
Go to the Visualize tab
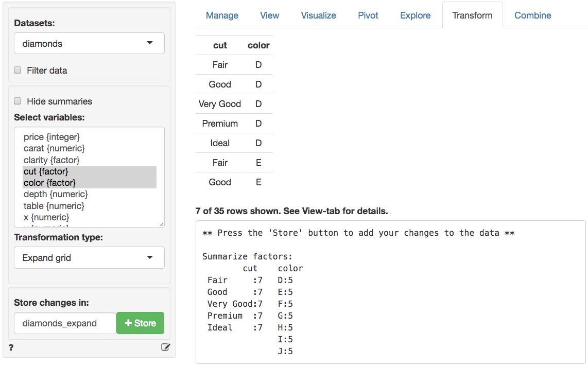coord(319,15)
